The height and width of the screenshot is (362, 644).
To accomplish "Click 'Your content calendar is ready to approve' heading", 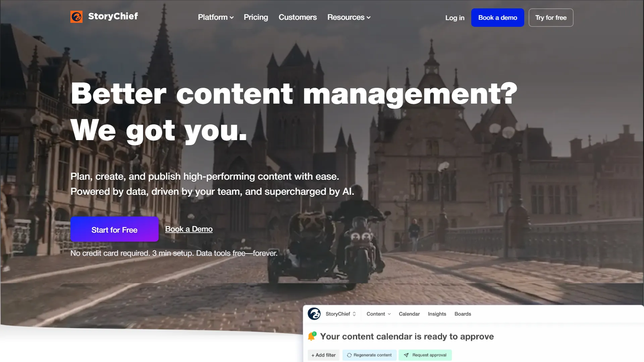I will tap(407, 337).
